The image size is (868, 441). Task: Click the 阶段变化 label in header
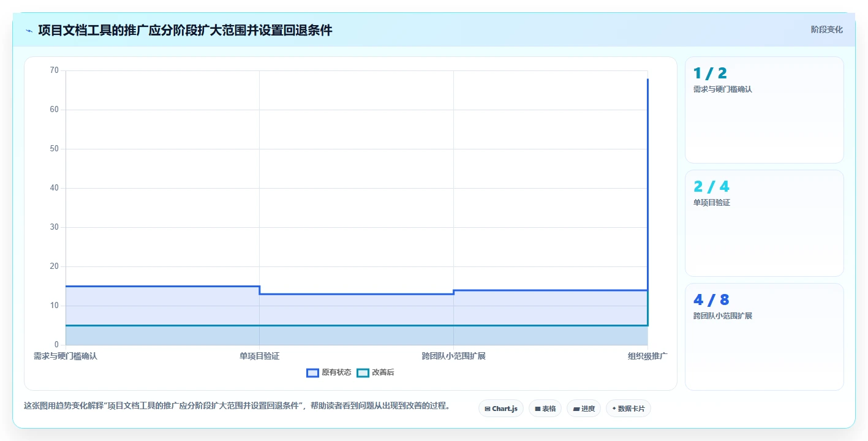pyautogui.click(x=826, y=29)
